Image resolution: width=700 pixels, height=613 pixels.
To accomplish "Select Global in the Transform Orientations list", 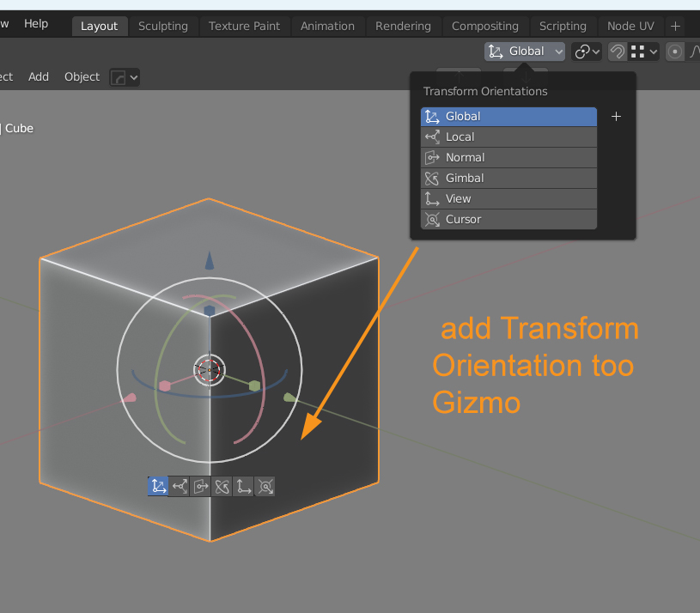I will [x=508, y=117].
